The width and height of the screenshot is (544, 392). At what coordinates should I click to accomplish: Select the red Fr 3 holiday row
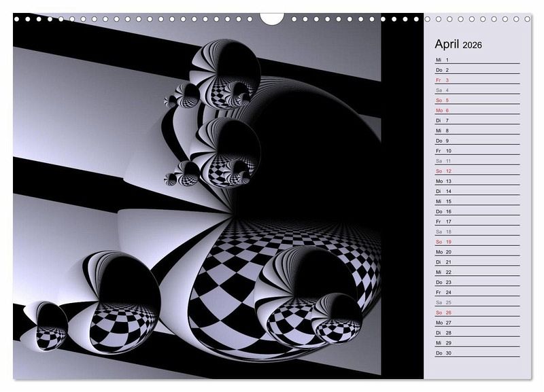point(477,80)
